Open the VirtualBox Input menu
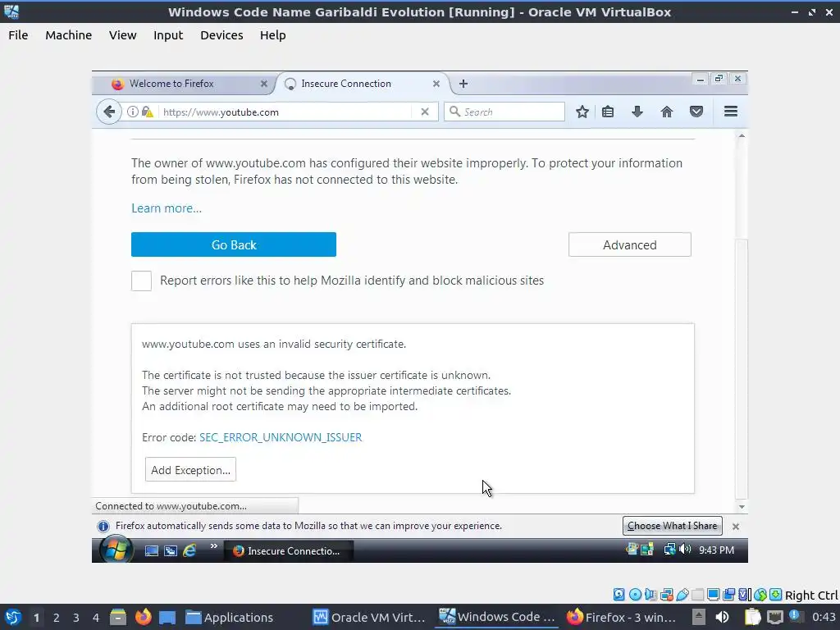This screenshot has height=630, width=840. 168,35
